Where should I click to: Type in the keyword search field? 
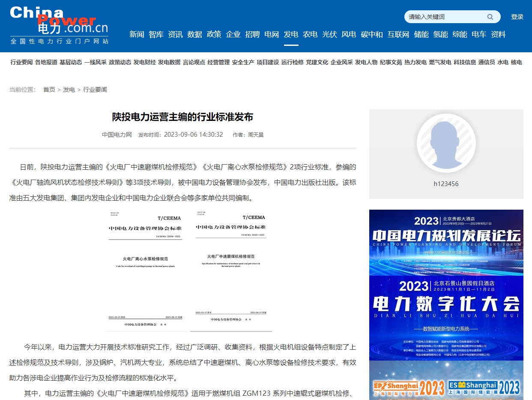point(445,17)
